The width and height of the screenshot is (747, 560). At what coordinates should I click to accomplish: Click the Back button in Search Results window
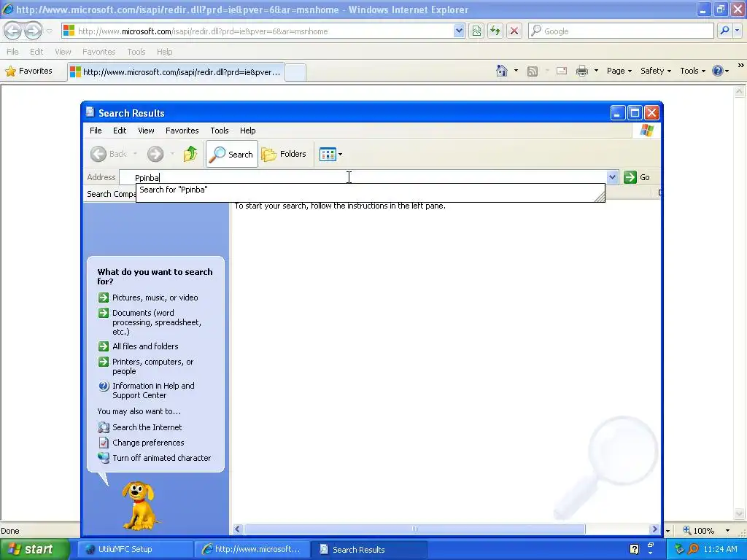pos(109,154)
